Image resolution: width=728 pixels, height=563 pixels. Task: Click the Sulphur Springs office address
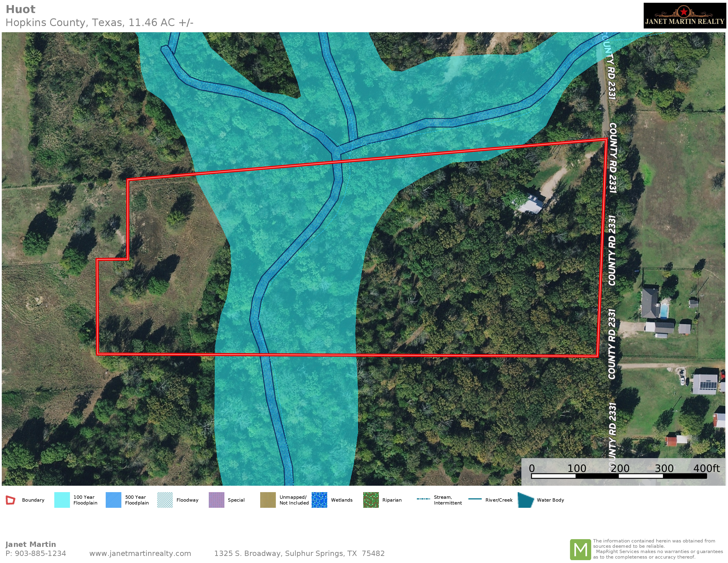pyautogui.click(x=299, y=553)
